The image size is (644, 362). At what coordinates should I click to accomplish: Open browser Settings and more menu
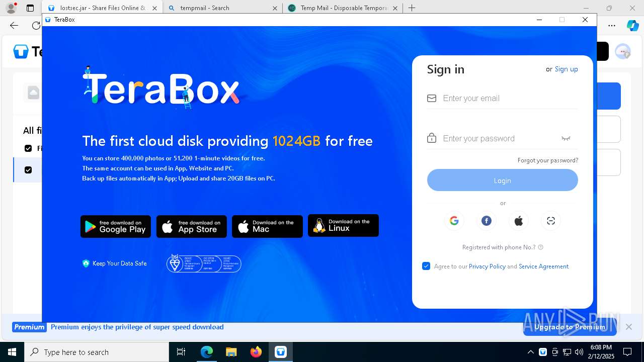point(612,25)
